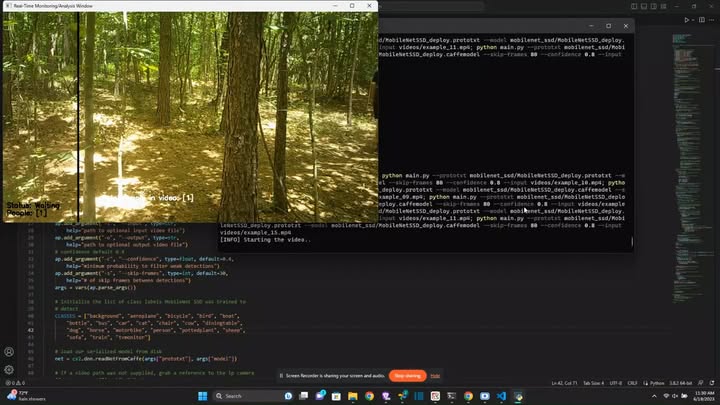Show errors and warnings in status bar
720x405 pixels.
pyautogui.click(x=15, y=382)
